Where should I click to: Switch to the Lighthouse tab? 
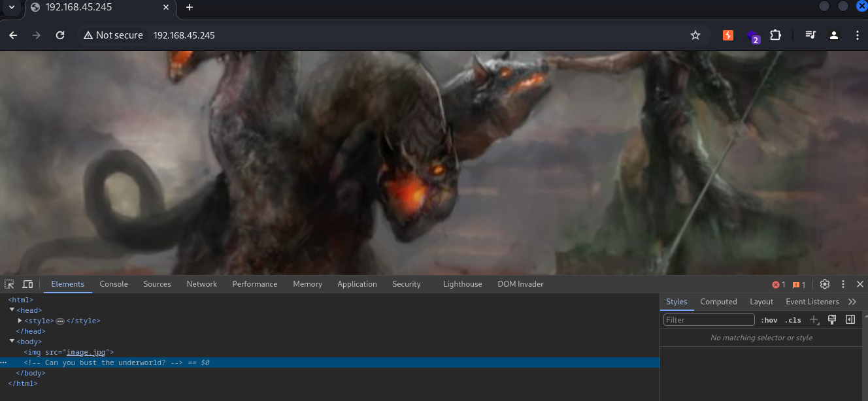point(463,284)
